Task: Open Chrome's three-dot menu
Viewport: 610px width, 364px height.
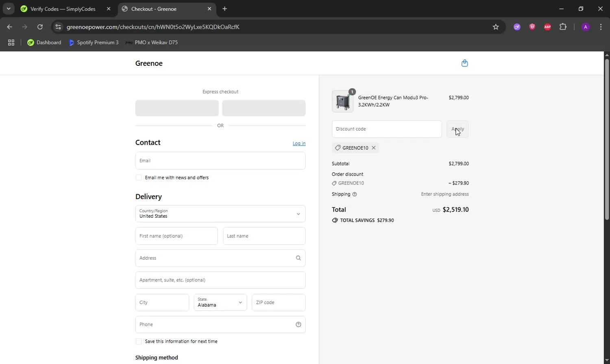Action: (601, 27)
